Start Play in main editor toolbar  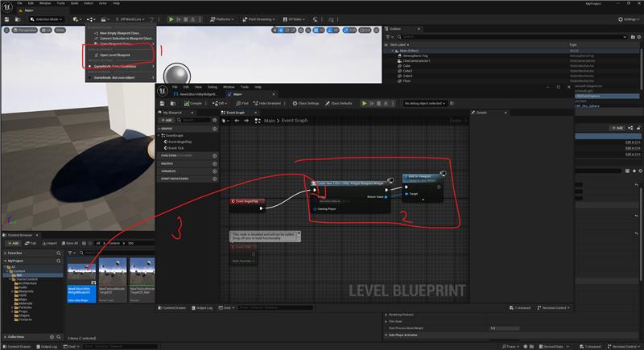(171, 19)
